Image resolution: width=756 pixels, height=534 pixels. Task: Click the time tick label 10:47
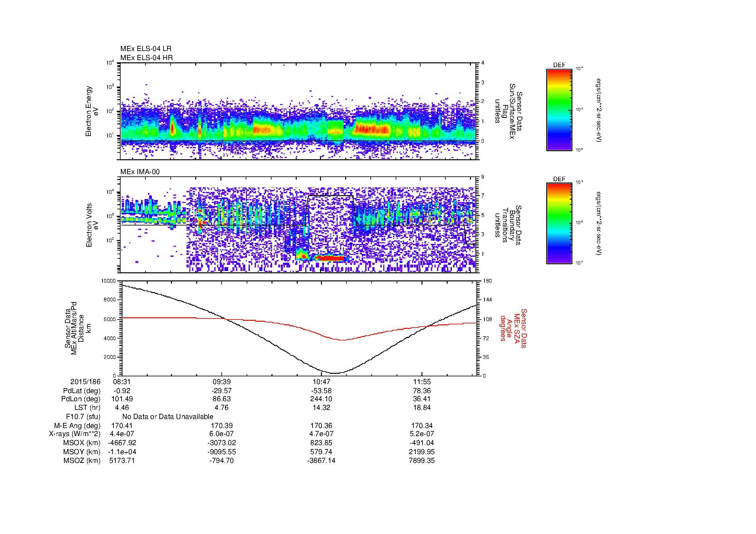[321, 382]
